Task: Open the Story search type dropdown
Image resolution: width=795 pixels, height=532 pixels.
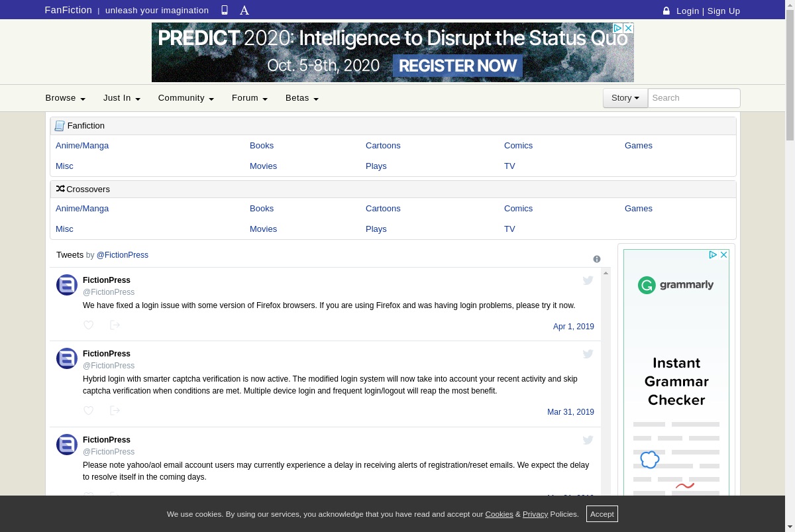Action: pos(625,98)
